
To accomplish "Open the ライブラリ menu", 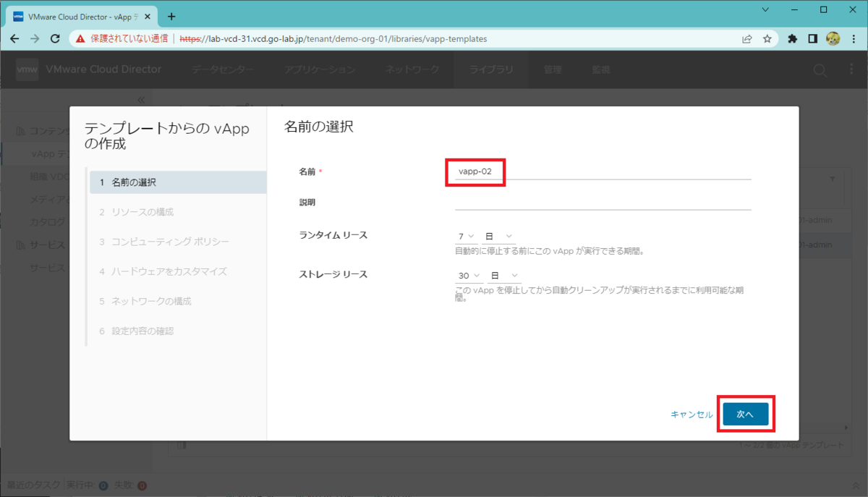I will click(x=491, y=69).
